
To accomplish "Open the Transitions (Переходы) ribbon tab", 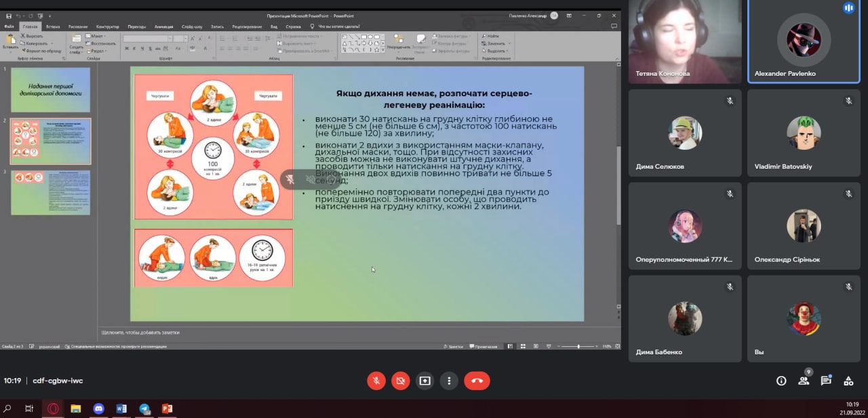I will 137,26.
